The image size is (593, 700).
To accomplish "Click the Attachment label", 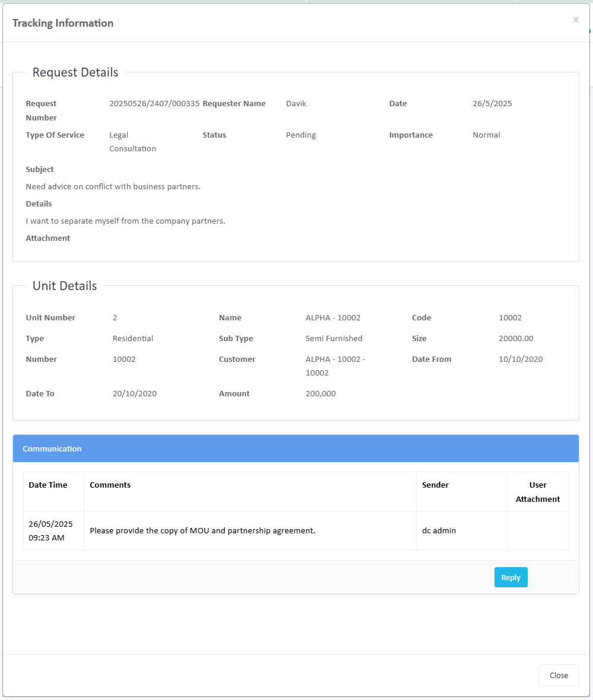I will (x=48, y=238).
